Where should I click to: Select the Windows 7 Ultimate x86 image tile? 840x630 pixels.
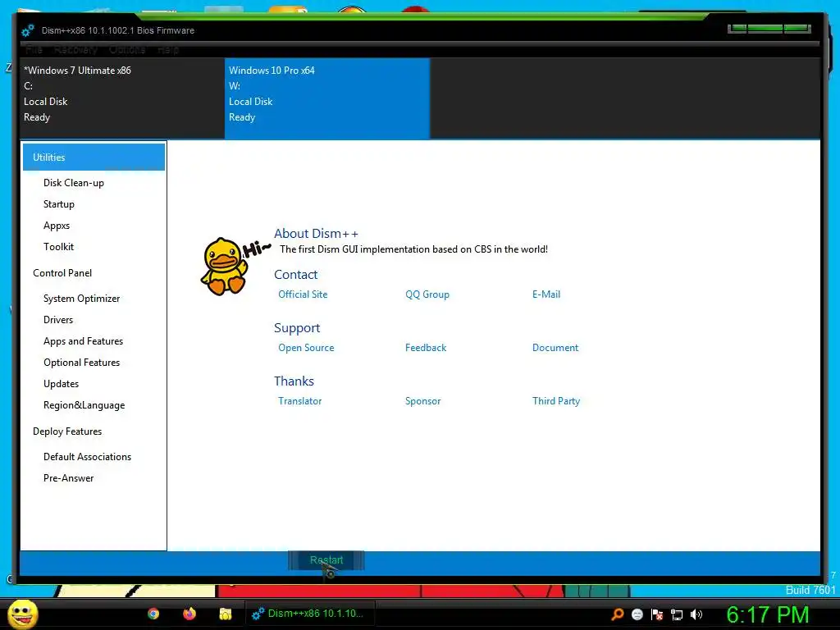[x=122, y=98]
